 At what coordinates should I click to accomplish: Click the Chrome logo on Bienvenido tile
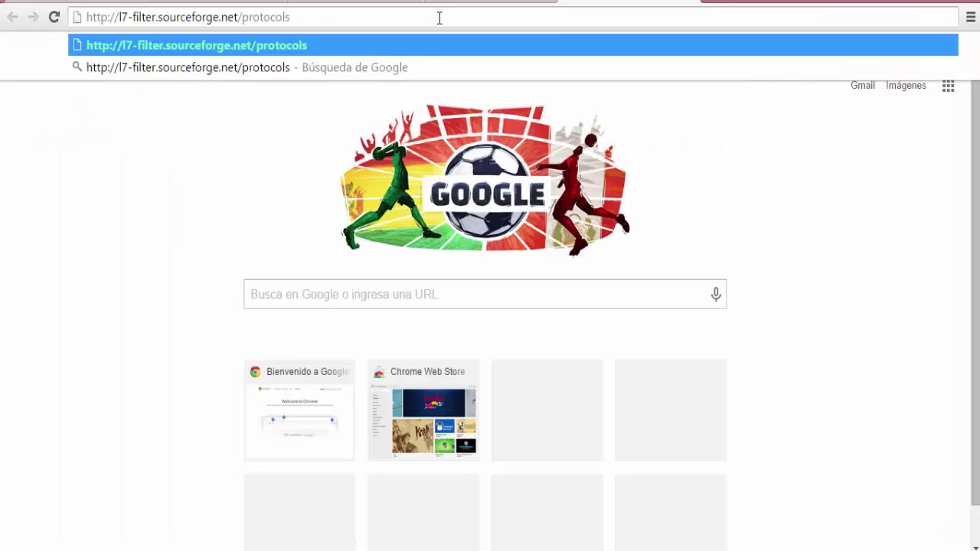coord(255,372)
